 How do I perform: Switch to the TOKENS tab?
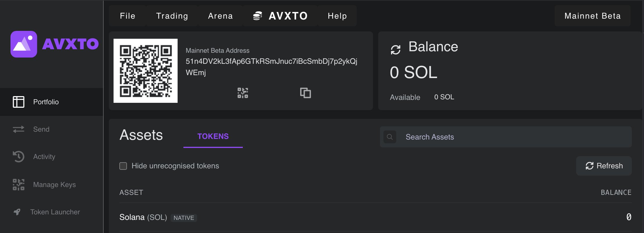(x=213, y=136)
